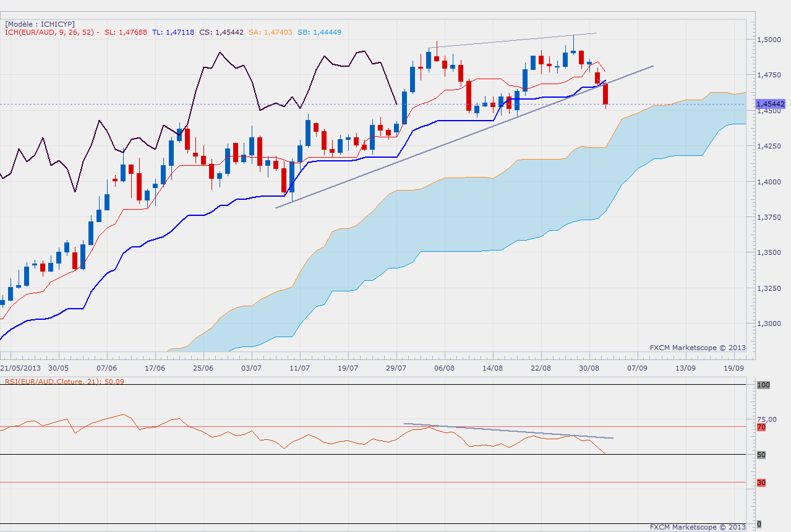Click the red "SL: 1,47688" value
The height and width of the screenshot is (532, 791).
tap(126, 32)
